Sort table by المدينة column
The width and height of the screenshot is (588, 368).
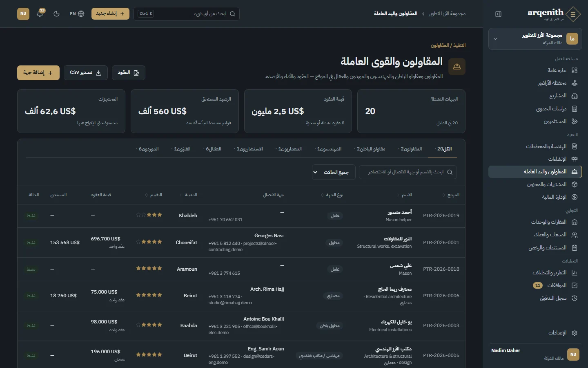[189, 195]
